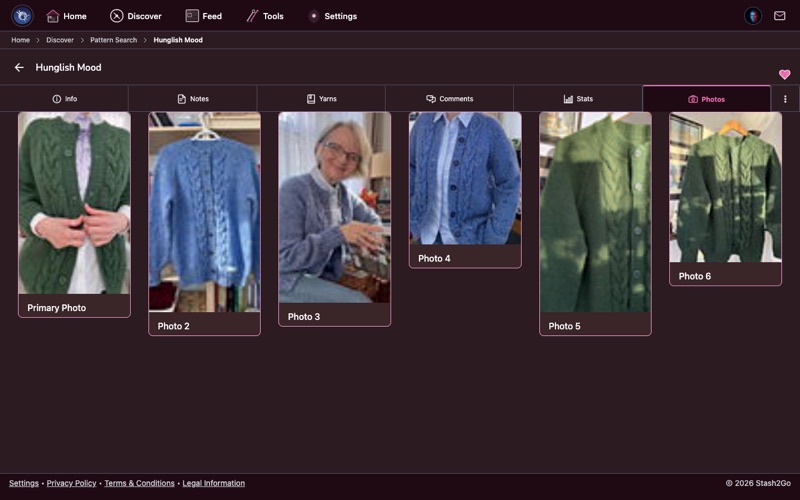Open the Legal Information footer link

(214, 483)
